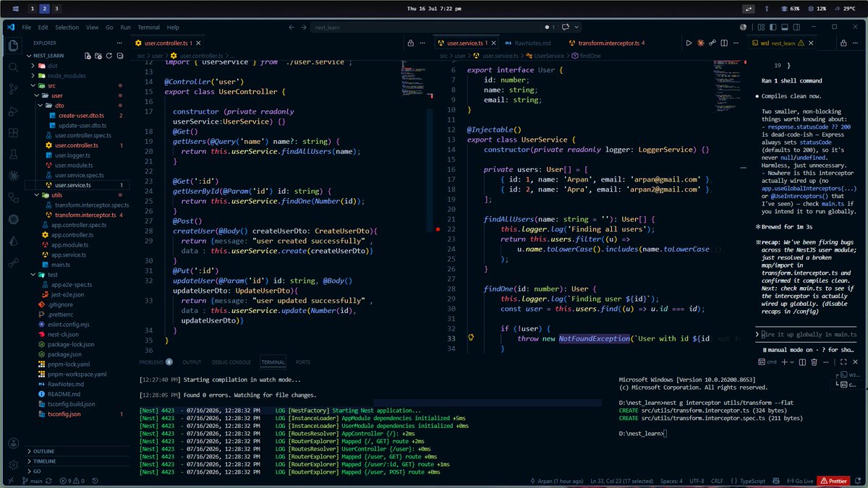Close the user.controller.ts editor tab
The image size is (868, 488).
pyautogui.click(x=199, y=43)
